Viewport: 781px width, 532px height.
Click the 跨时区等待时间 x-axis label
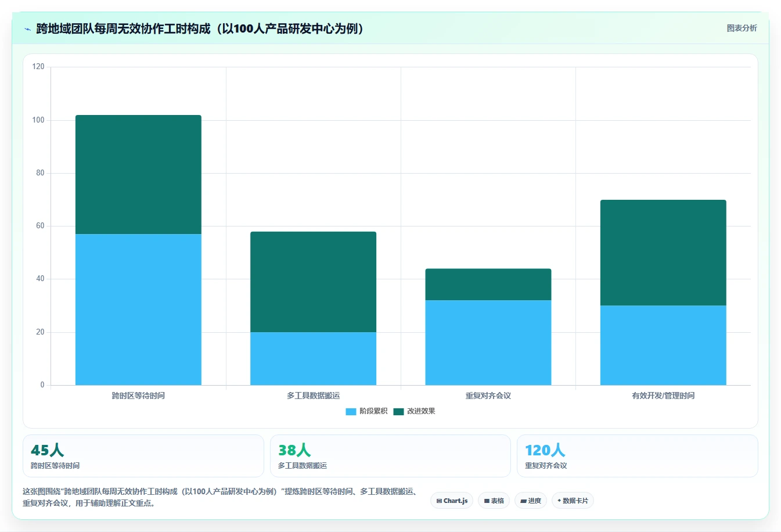coord(138,396)
